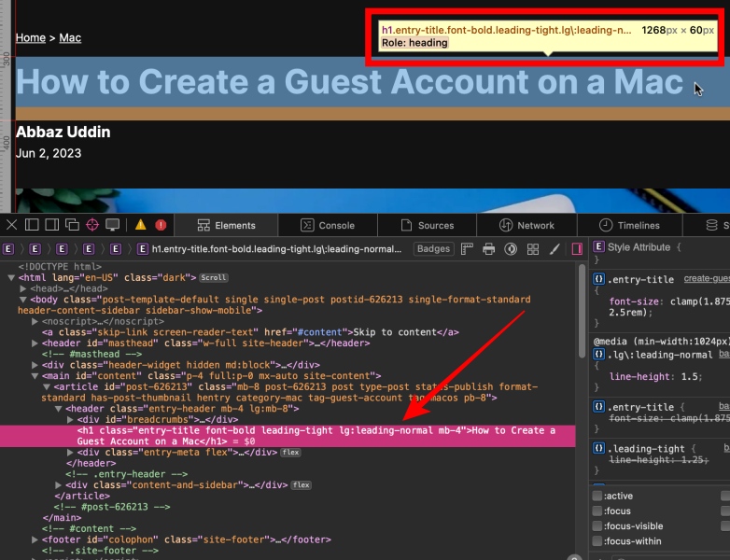The width and height of the screenshot is (730, 560).
Task: Toggle forced appearance contrast icon
Action: [x=511, y=249]
